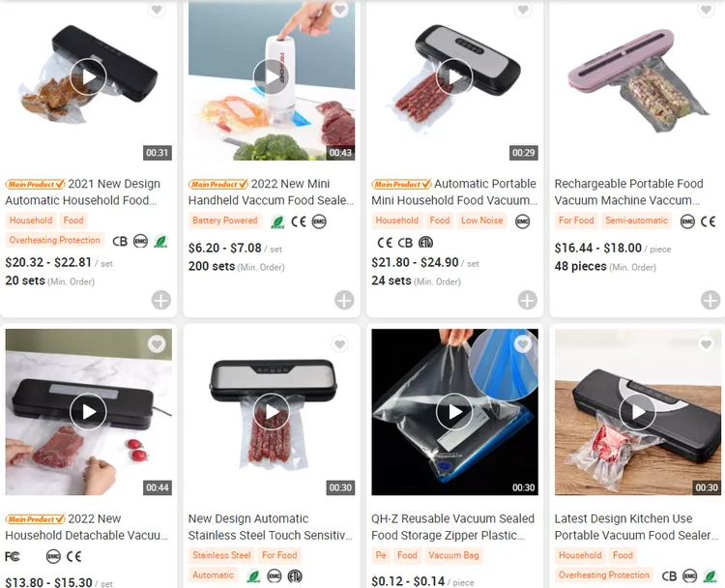Favorite the Latest Design Kitchen Use sealer
725x588 pixels.
click(706, 344)
